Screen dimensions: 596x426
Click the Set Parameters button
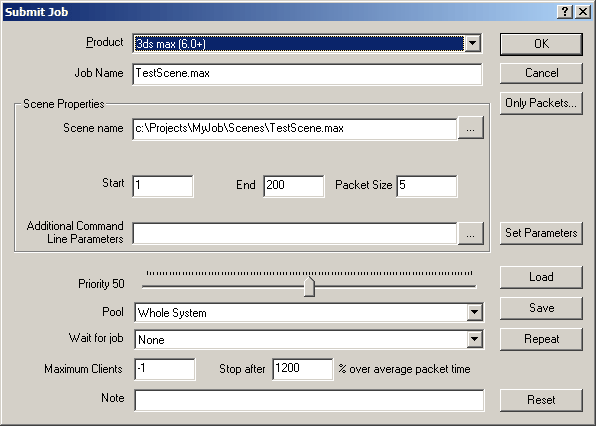click(x=541, y=233)
